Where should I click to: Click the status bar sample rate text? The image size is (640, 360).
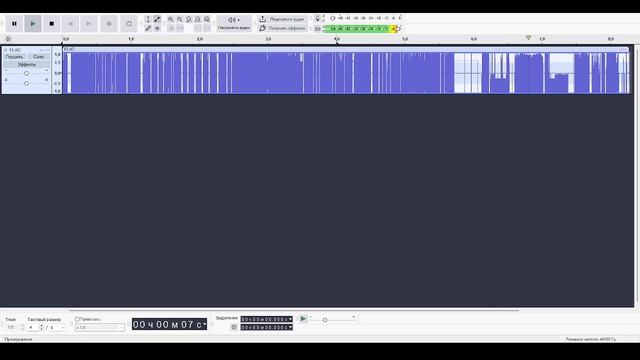(x=591, y=339)
